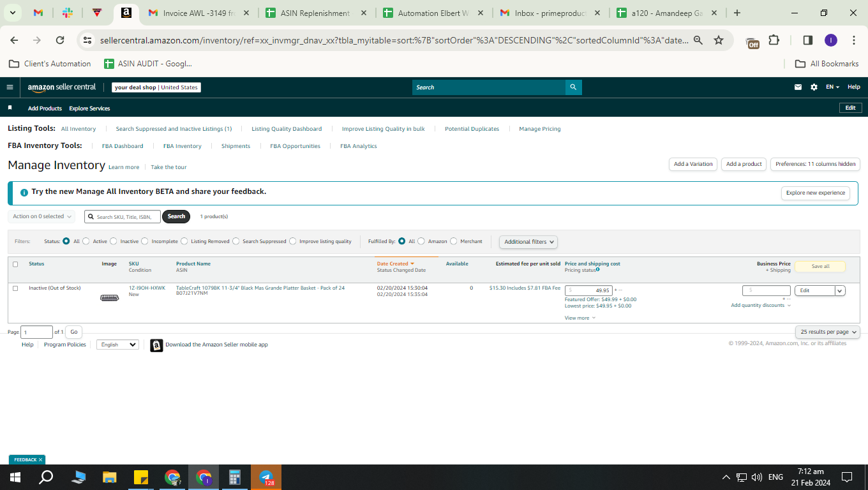
Task: Open the 25 results per page dropdown
Action: [828, 332]
